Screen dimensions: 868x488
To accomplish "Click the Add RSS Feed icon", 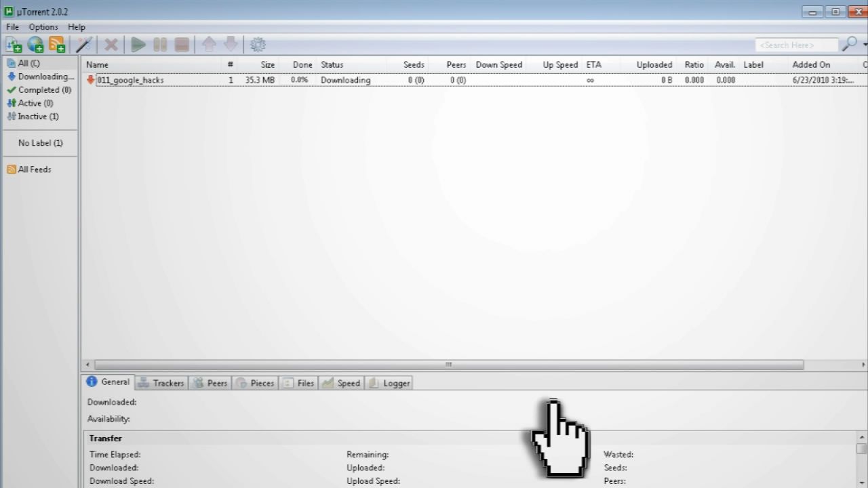I will tap(57, 44).
